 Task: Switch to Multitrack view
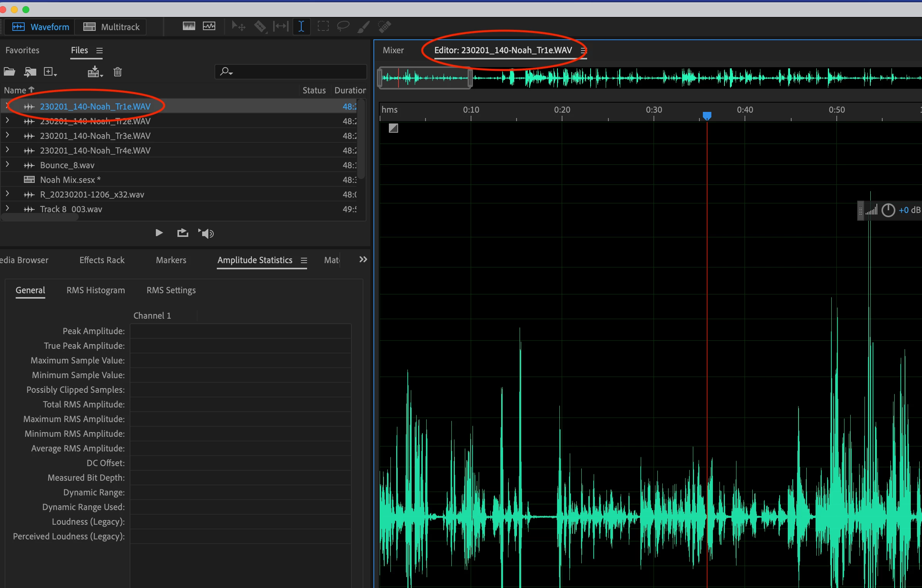click(111, 27)
